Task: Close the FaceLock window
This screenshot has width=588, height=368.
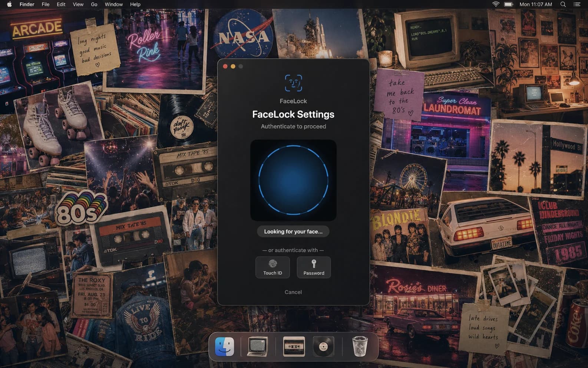Action: tap(225, 66)
